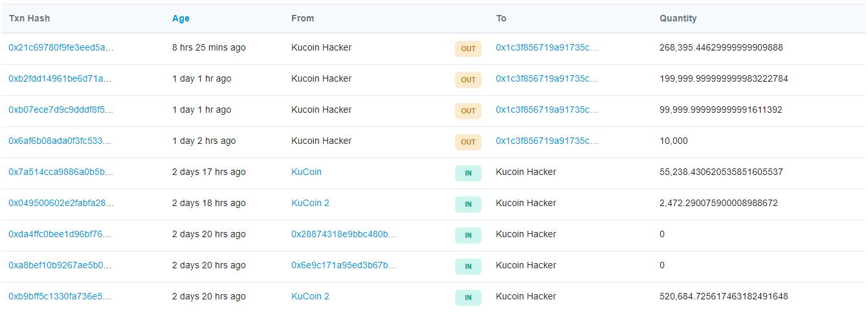Open transaction hash 0xa8bef10b9267ae5b0
The image size is (868, 313).
click(61, 265)
